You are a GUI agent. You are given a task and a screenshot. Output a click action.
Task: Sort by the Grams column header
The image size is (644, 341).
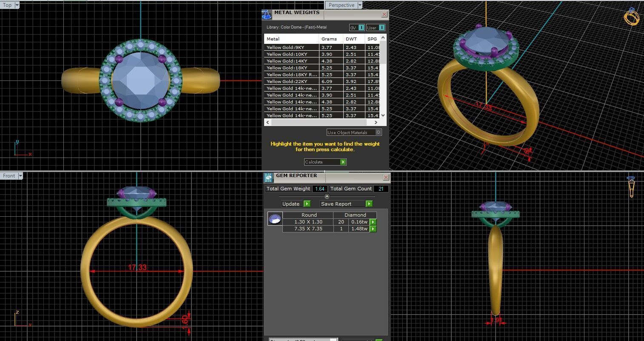coord(331,39)
